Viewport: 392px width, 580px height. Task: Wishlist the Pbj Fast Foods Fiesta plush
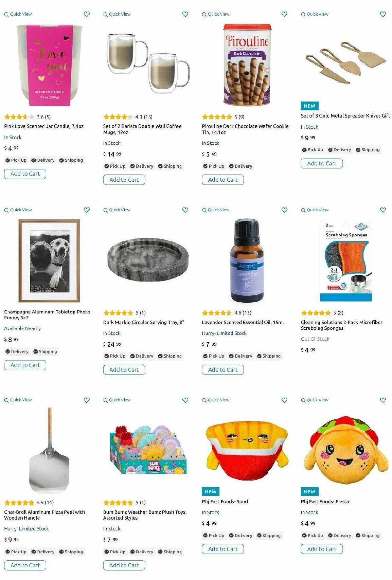(x=383, y=400)
